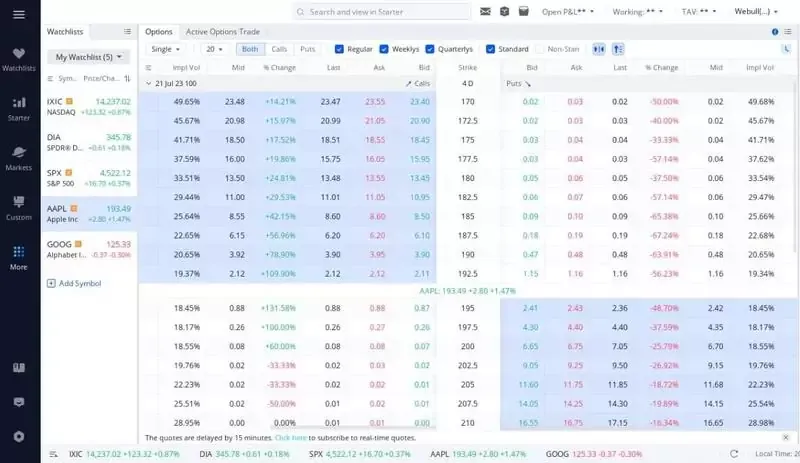
Task: Select AAPL Apple Inc in watchlist
Action: (x=89, y=214)
